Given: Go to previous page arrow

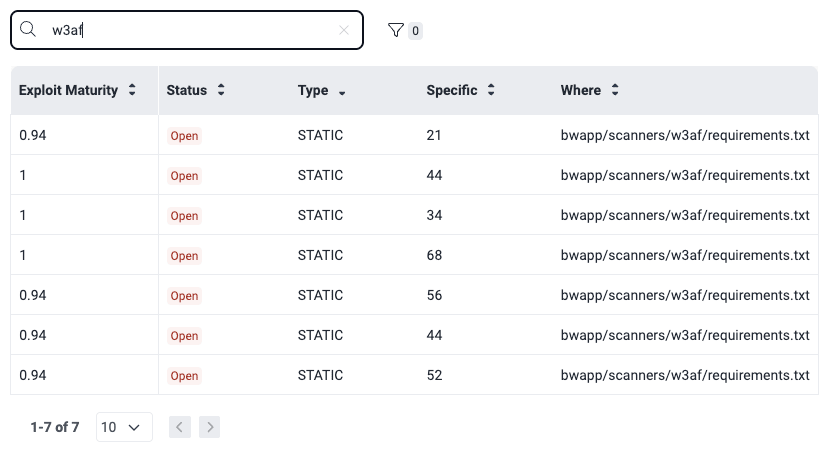Looking at the screenshot, I should 180,427.
